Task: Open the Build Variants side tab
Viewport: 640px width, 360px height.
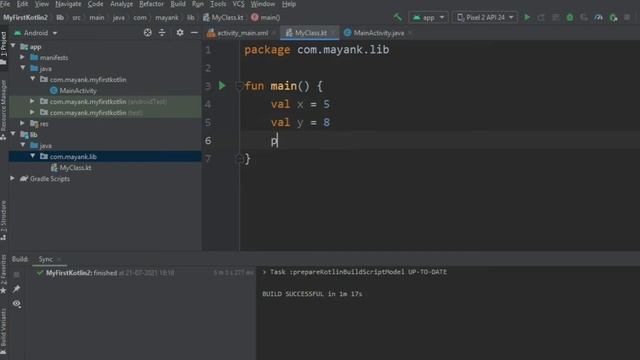Action: click(x=4, y=331)
